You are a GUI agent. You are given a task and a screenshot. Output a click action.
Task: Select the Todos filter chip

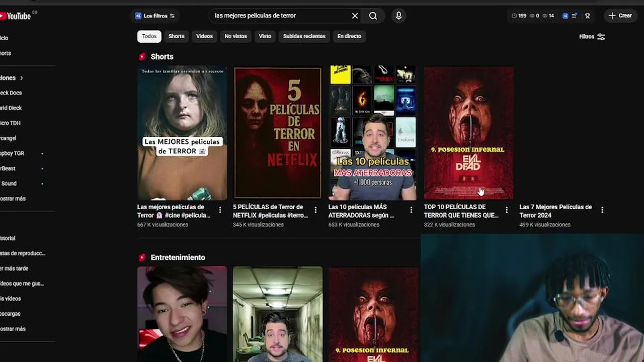pos(149,36)
